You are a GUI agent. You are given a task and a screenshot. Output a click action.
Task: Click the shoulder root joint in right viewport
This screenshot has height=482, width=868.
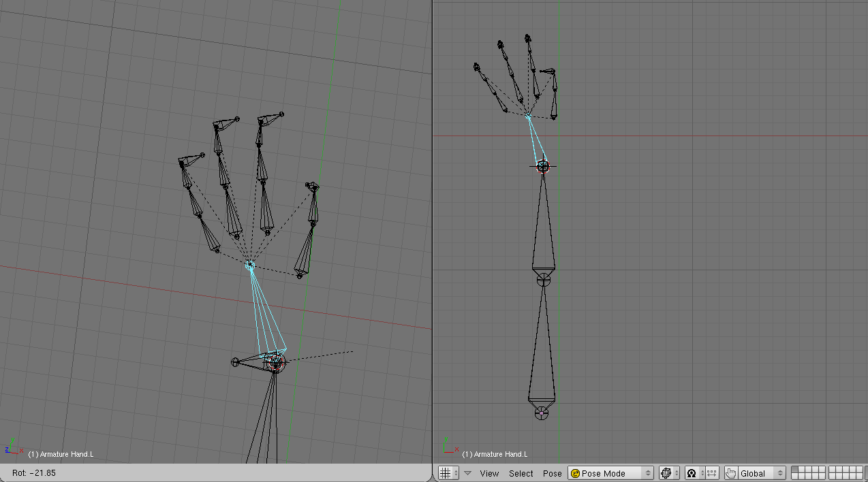click(x=542, y=413)
